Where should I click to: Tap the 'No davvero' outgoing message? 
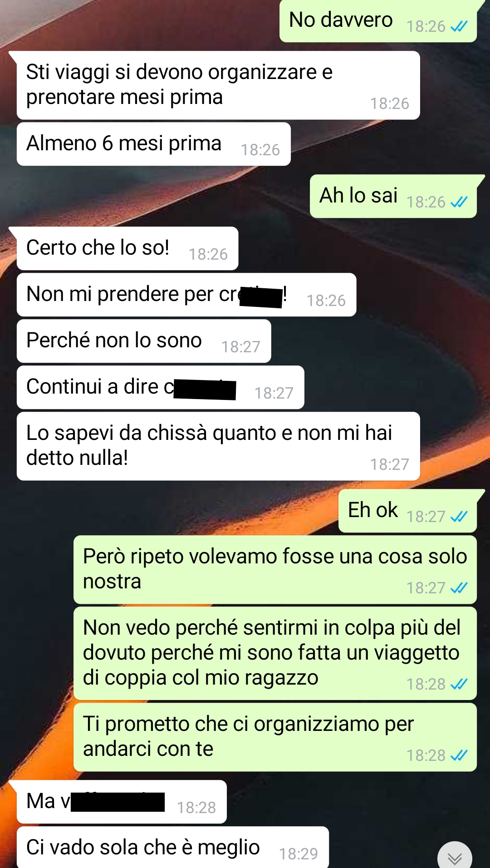point(378,21)
